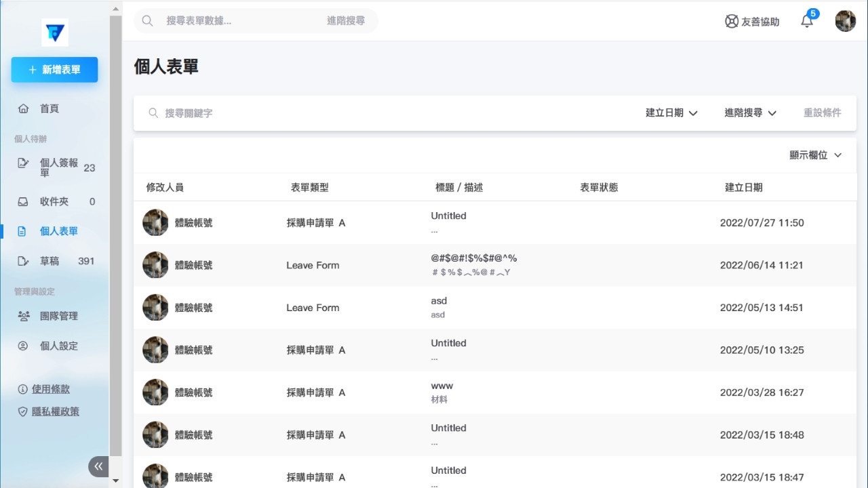Image resolution: width=868 pixels, height=488 pixels.
Task: Click the avatar in the 2022/03/15 18:48 row
Action: point(155,434)
